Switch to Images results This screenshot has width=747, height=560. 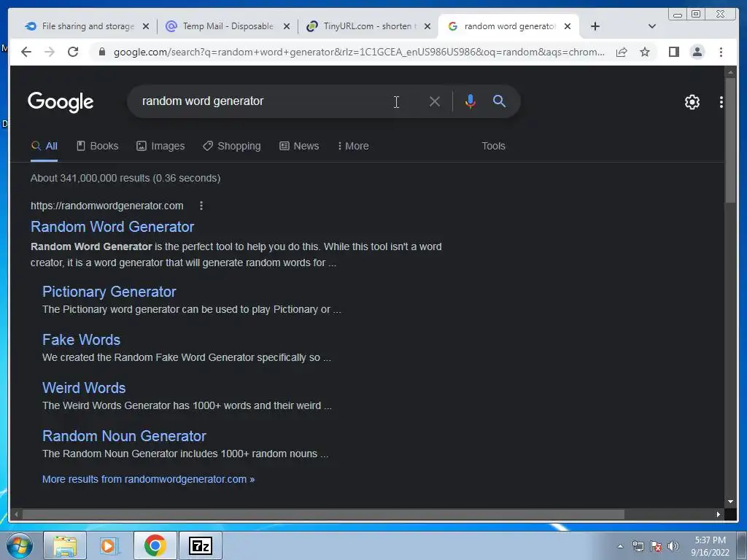pyautogui.click(x=160, y=146)
